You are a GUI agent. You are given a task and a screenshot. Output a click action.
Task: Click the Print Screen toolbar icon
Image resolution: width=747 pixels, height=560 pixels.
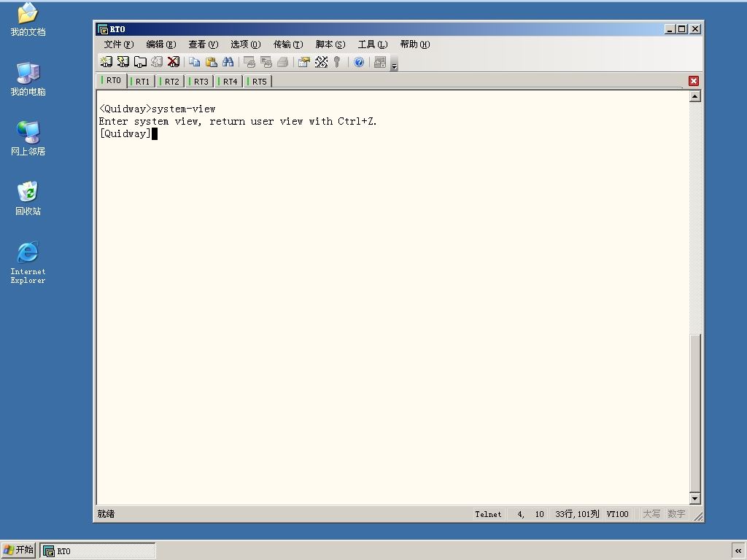(249, 62)
